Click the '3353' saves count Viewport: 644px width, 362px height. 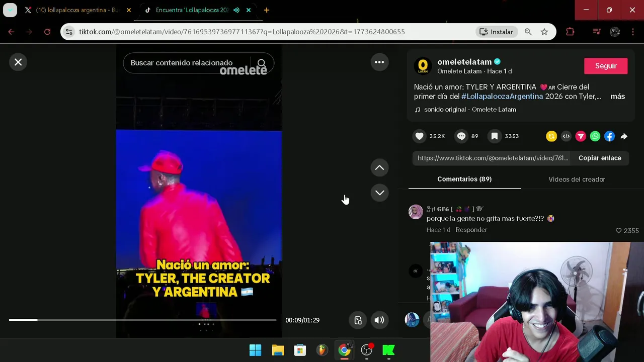tap(512, 136)
